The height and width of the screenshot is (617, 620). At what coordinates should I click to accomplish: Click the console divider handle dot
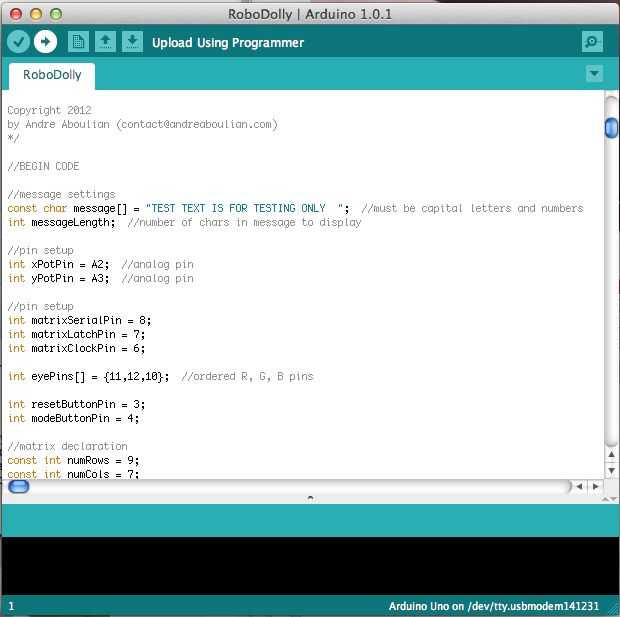(x=310, y=498)
